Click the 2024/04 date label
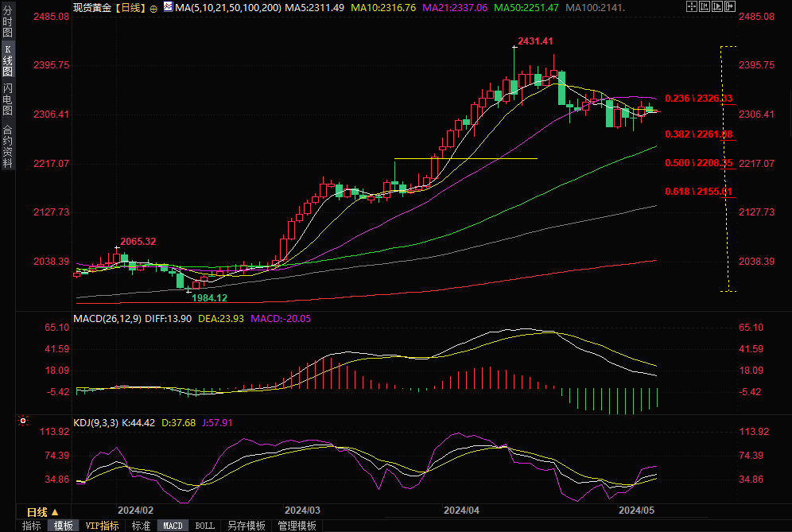The image size is (792, 532). [x=461, y=511]
